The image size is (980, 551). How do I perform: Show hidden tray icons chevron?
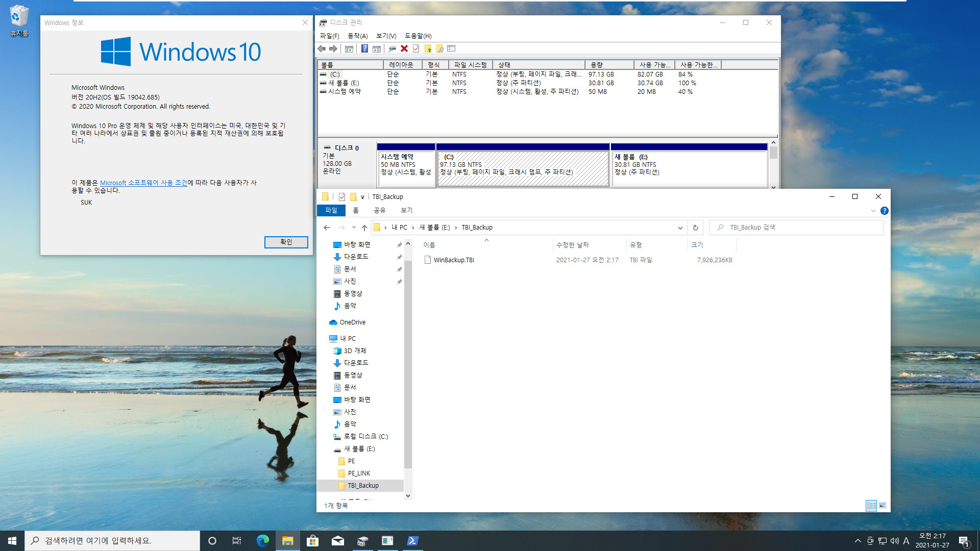(857, 541)
